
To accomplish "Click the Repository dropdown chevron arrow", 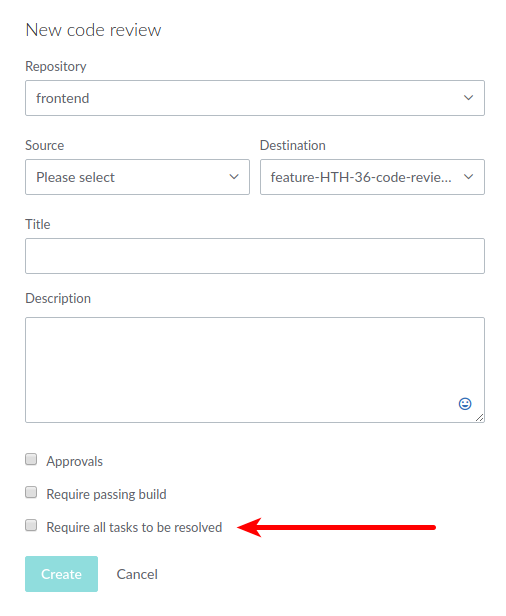I will [468, 97].
